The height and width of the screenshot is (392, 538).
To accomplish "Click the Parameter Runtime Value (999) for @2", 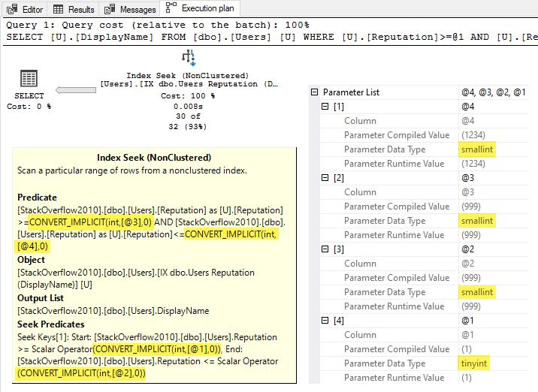I will [x=471, y=306].
